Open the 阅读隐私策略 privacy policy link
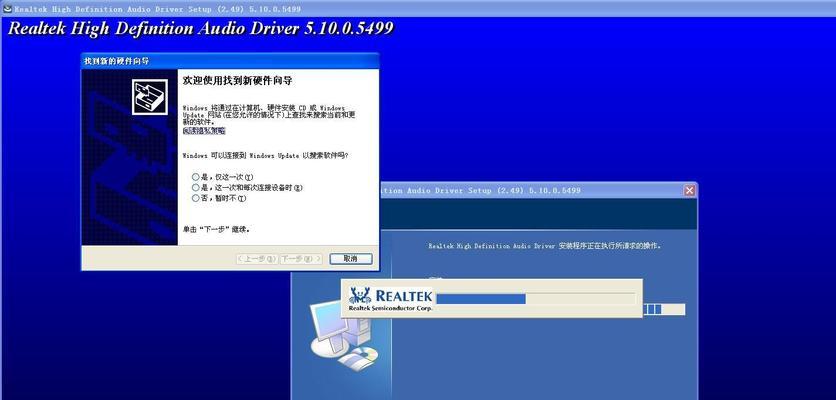 click(x=204, y=131)
